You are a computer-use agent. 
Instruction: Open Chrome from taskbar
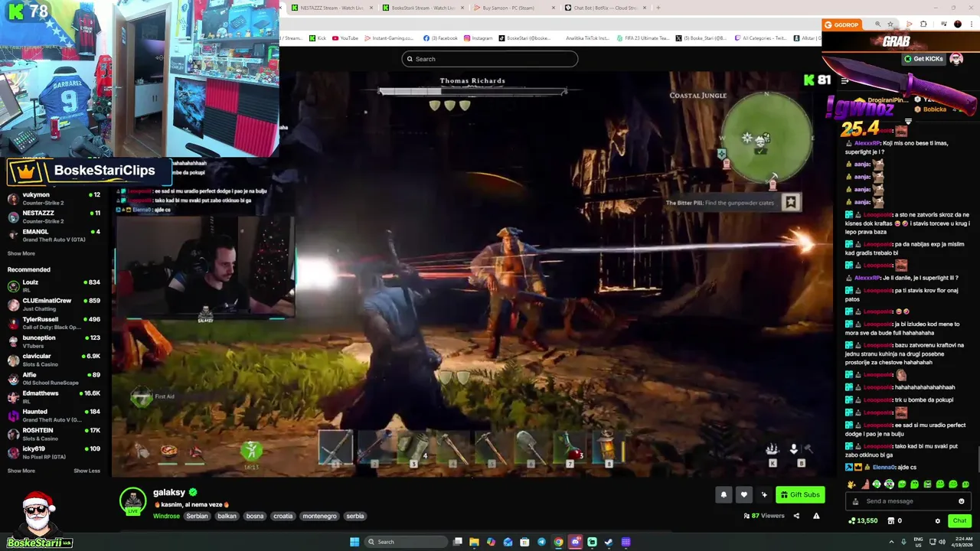(x=558, y=542)
